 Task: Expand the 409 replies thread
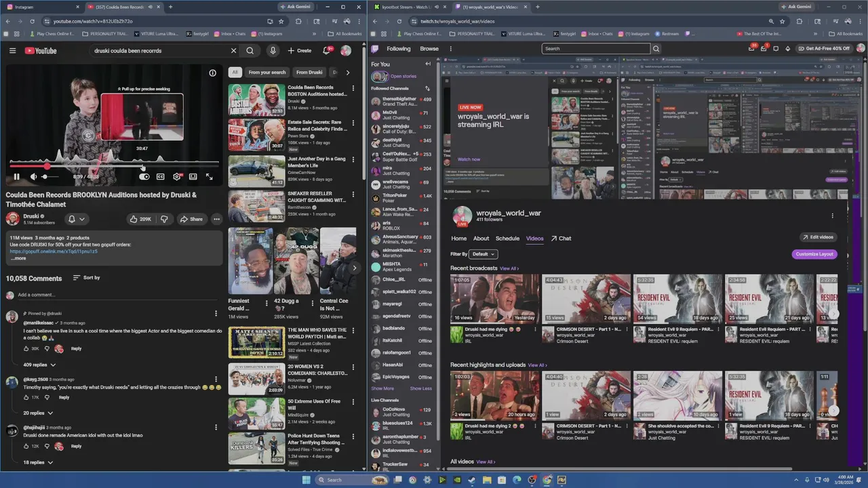pyautogui.click(x=38, y=365)
